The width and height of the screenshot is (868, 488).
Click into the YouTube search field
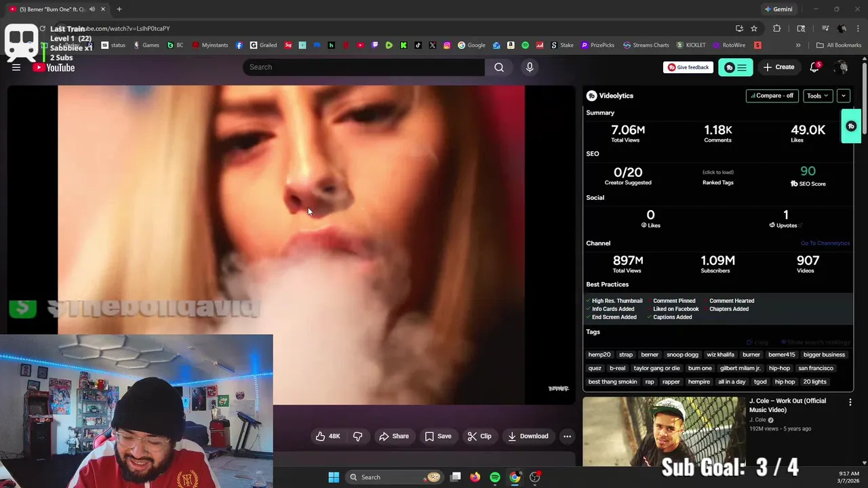pyautogui.click(x=364, y=67)
